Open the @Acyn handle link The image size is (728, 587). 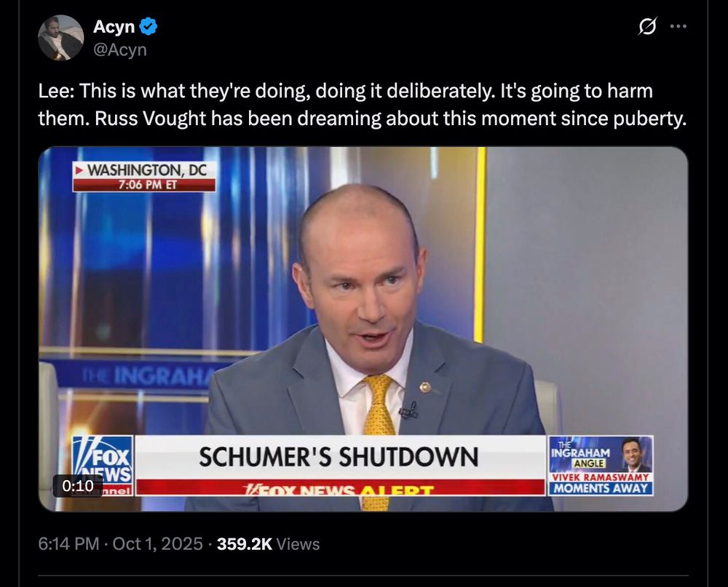(x=120, y=49)
